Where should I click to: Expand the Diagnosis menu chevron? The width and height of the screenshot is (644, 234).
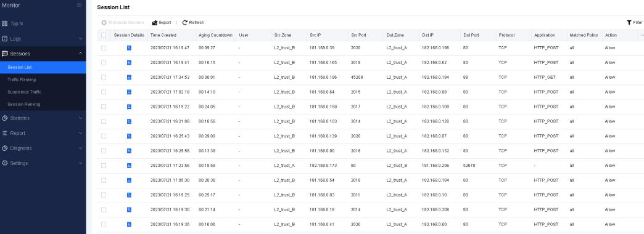click(x=80, y=148)
